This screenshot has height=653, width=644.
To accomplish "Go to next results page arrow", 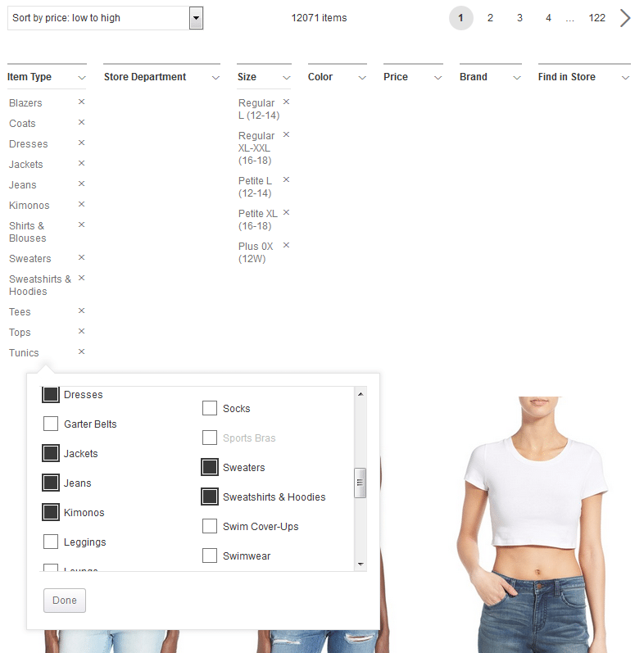I will pos(625,18).
